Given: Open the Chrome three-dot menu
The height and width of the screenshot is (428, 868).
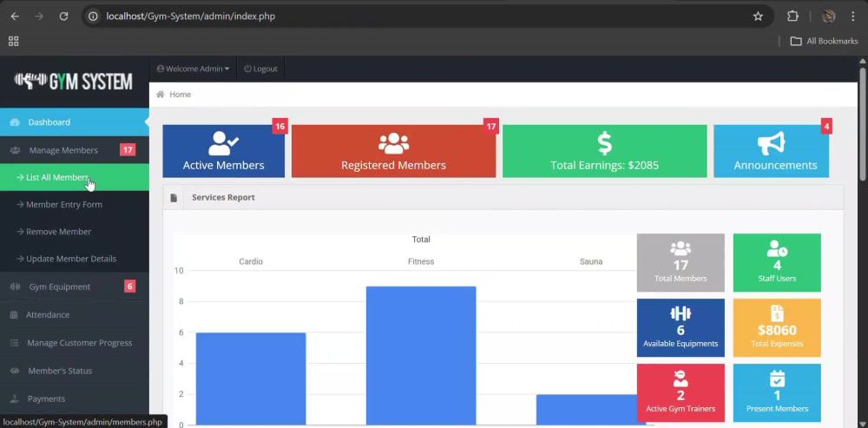Looking at the screenshot, I should tap(853, 16).
